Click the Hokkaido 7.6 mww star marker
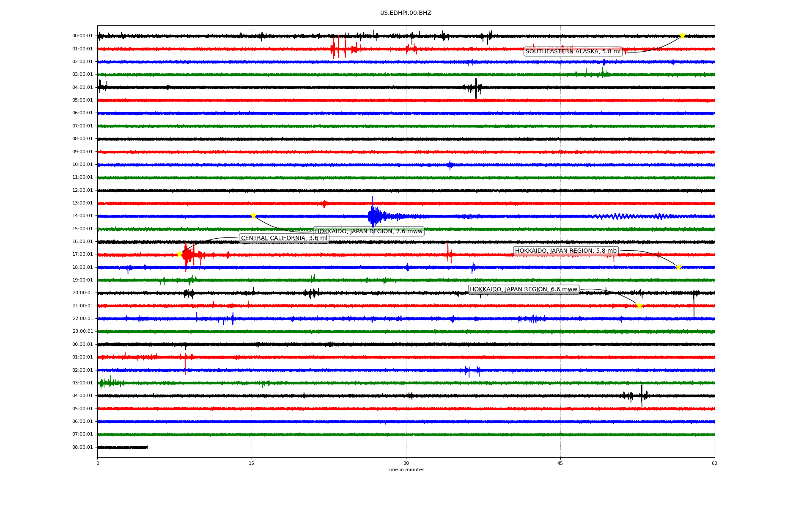This screenshot has width=812, height=508. 253,215
